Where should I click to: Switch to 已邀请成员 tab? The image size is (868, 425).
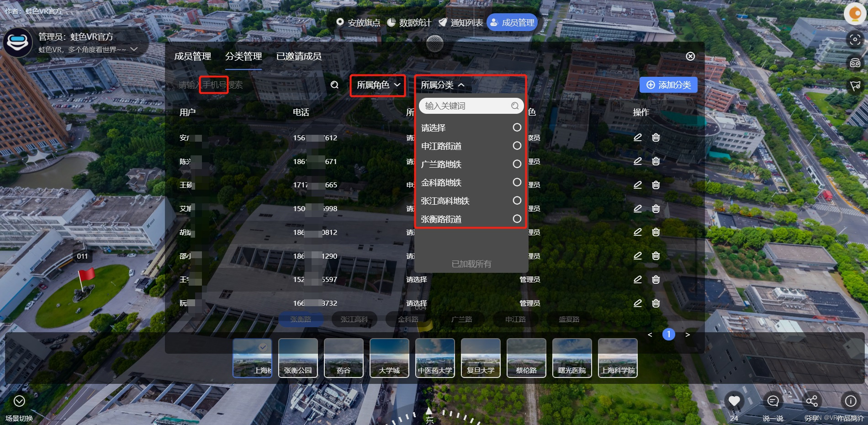(x=299, y=56)
